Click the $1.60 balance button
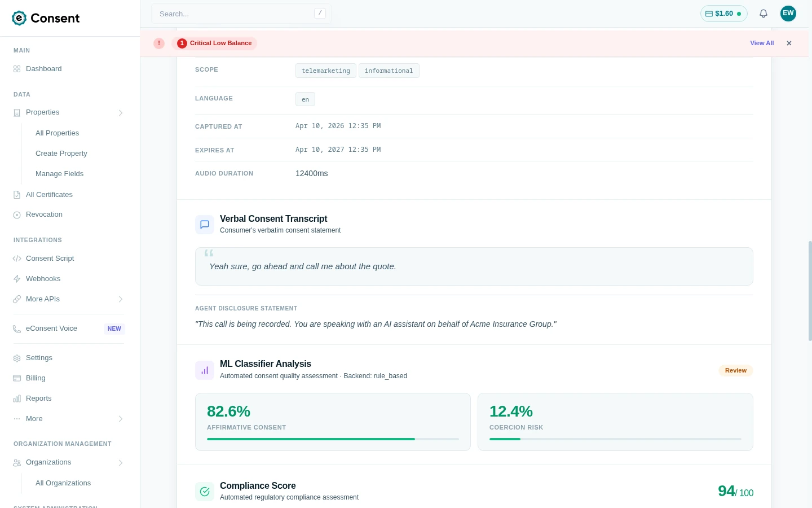This screenshot has height=508, width=812. (x=724, y=14)
